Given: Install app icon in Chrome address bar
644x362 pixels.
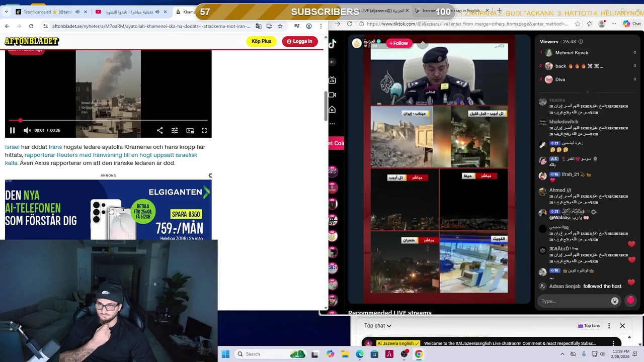Looking at the screenshot, I should (269, 26).
